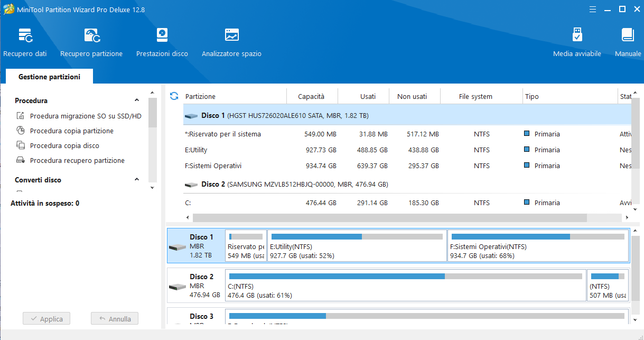Screen dimensions: 644x340
Task: Select Disco 3 label in disk map
Action: click(x=202, y=317)
